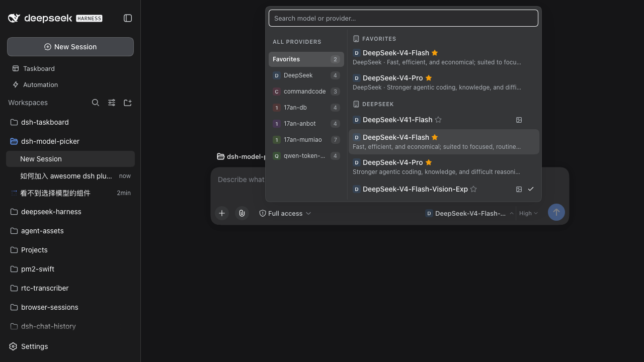
Task: Select the DeepSeek-V4-Flash-Vision-Exp model
Action: (x=444, y=189)
